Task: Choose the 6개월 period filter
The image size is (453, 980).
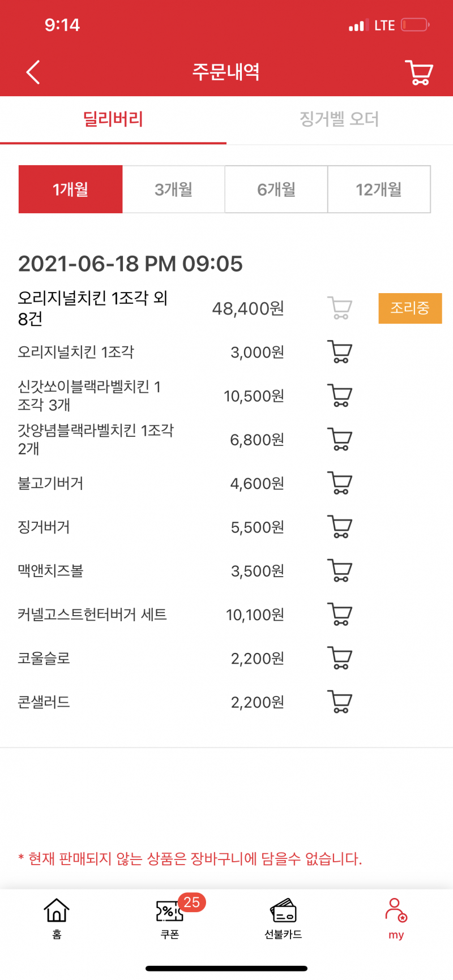Action: tap(276, 190)
